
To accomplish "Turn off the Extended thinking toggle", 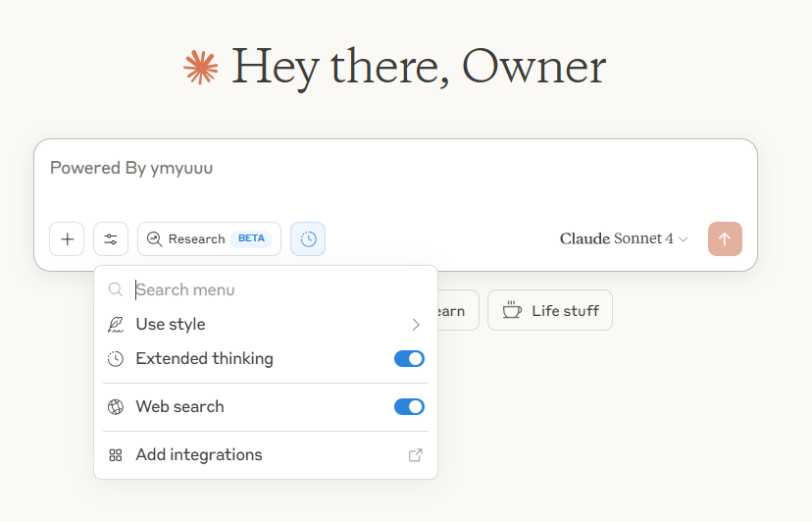I will click(409, 359).
